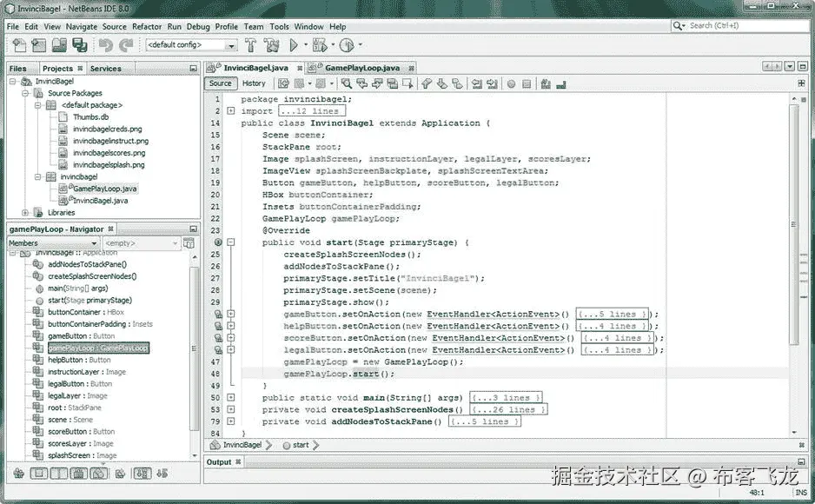This screenshot has width=815, height=504.
Task: Open the Run Project dropdown arrow
Action: click(306, 45)
